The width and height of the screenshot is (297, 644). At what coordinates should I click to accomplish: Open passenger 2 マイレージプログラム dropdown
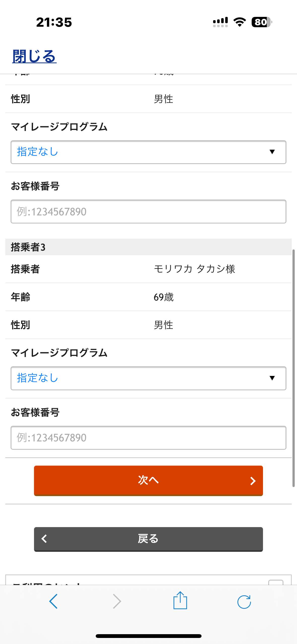[148, 152]
